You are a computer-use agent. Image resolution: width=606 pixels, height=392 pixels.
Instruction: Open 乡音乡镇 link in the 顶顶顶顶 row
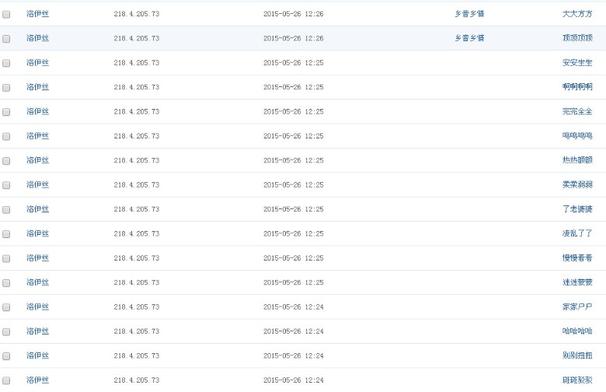click(x=469, y=38)
